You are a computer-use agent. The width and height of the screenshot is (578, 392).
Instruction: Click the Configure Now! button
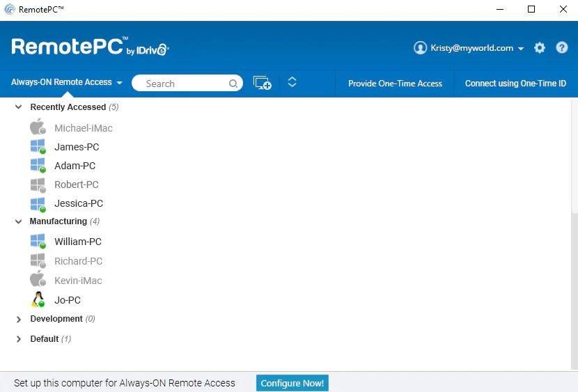pyautogui.click(x=292, y=383)
